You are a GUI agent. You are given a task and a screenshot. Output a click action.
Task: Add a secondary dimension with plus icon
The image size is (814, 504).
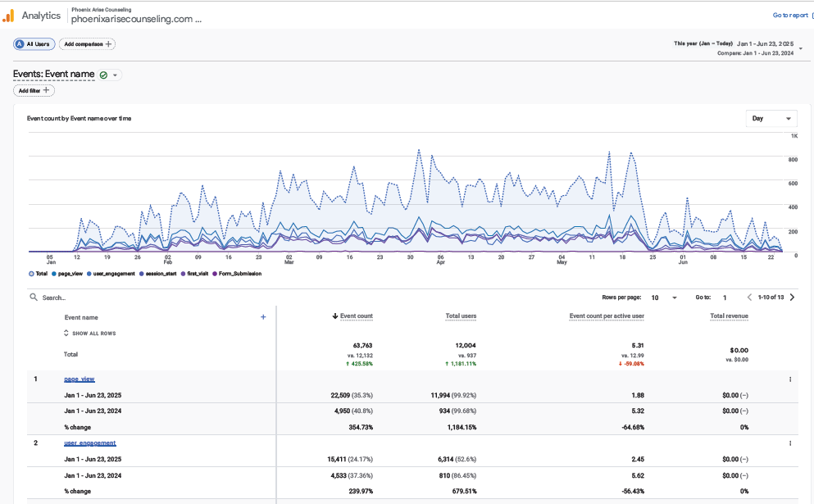click(x=263, y=317)
